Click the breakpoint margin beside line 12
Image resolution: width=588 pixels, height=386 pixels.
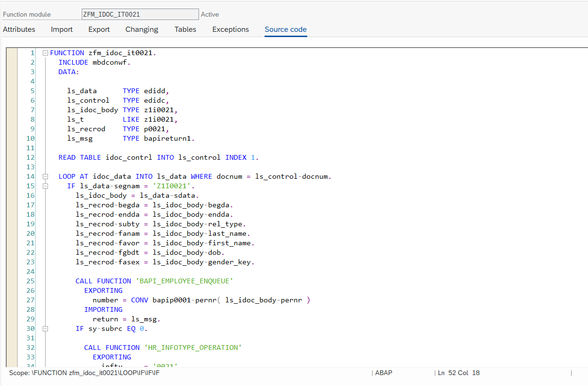click(11, 157)
